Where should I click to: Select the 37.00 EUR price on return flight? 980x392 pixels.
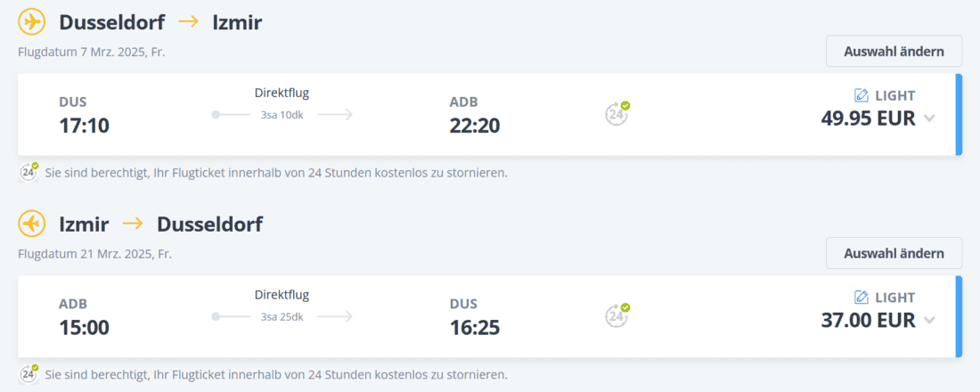click(868, 320)
